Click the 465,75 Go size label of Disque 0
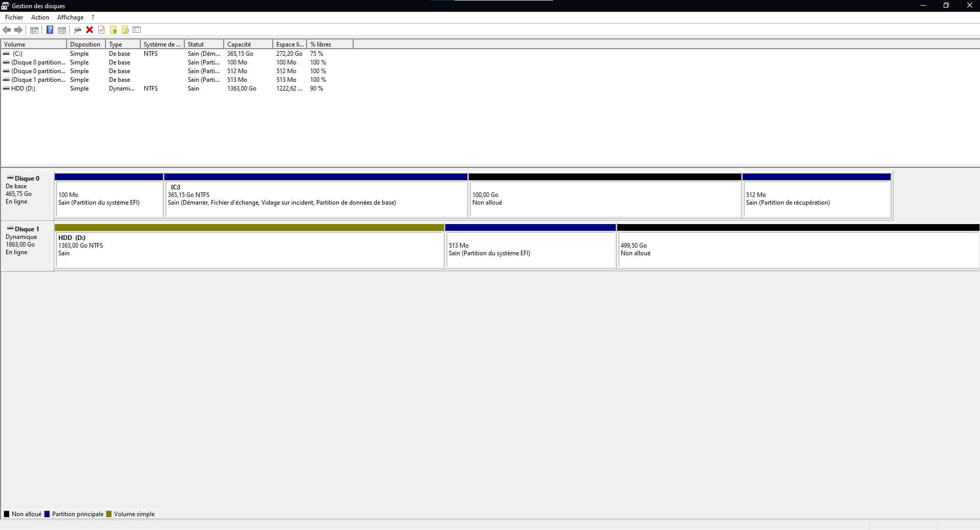This screenshot has height=530, width=980. click(x=18, y=194)
